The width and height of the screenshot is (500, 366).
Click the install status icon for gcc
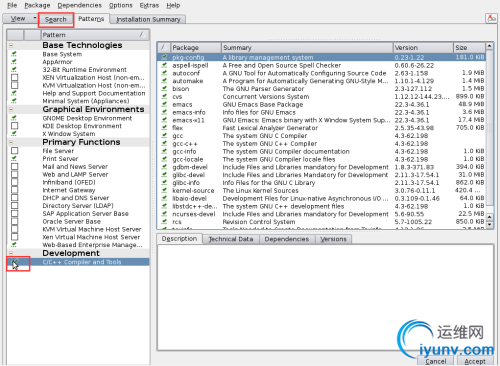(x=164, y=136)
